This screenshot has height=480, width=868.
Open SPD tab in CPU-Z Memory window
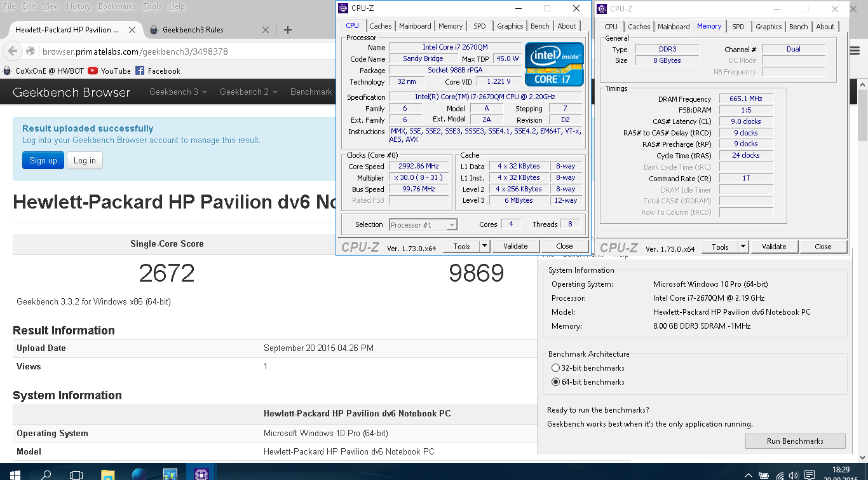pyautogui.click(x=738, y=27)
